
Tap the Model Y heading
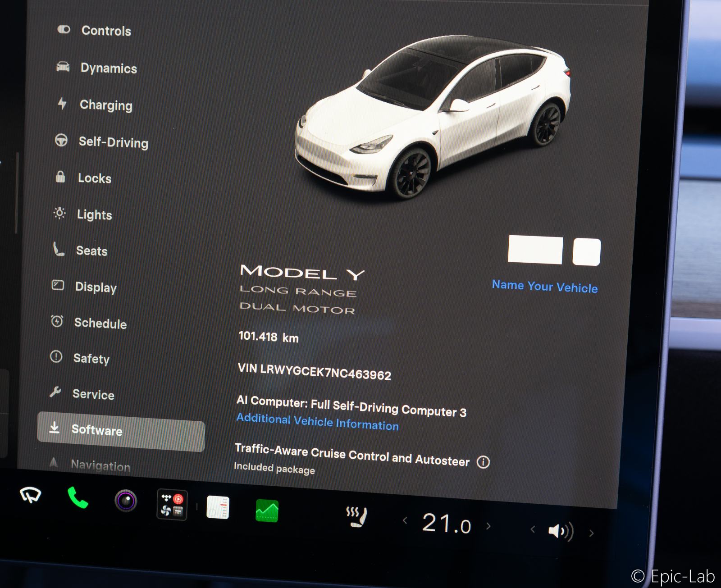302,273
